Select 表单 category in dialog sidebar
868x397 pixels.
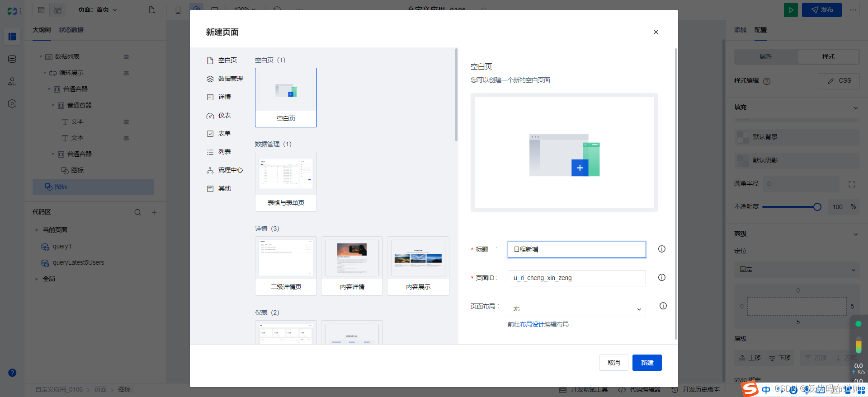pyautogui.click(x=219, y=133)
